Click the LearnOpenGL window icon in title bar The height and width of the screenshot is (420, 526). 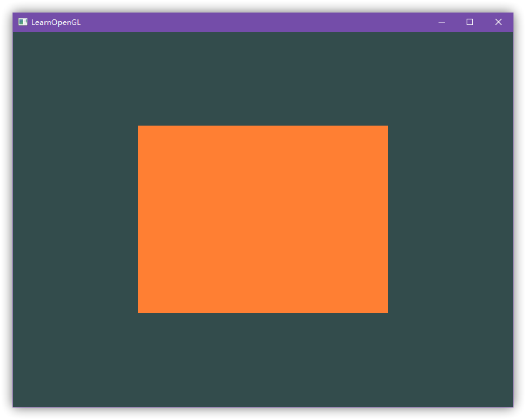[22, 22]
